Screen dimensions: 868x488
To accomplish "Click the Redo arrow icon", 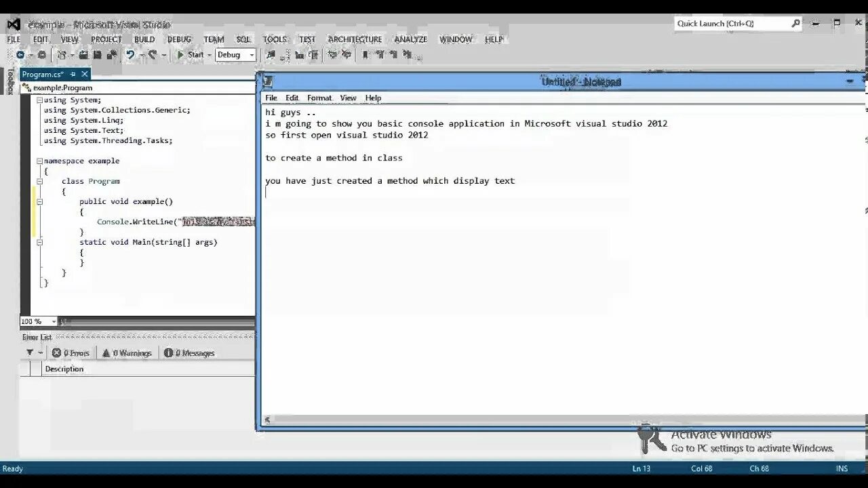I will click(153, 55).
